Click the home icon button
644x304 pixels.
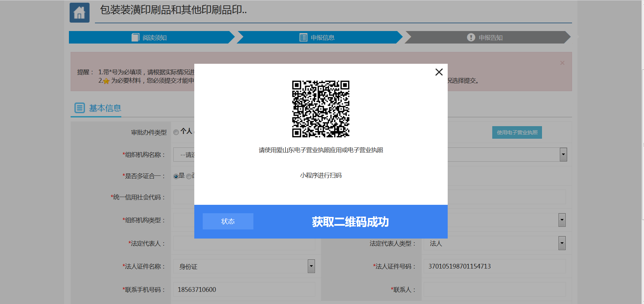click(x=79, y=12)
